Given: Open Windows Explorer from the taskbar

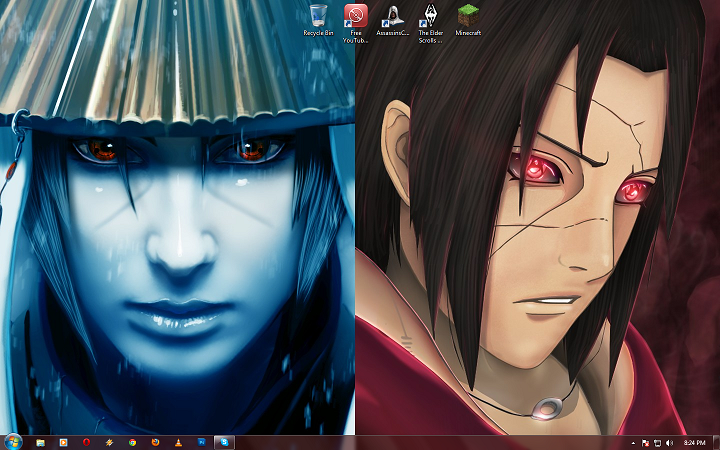Looking at the screenshot, I should click(41, 441).
